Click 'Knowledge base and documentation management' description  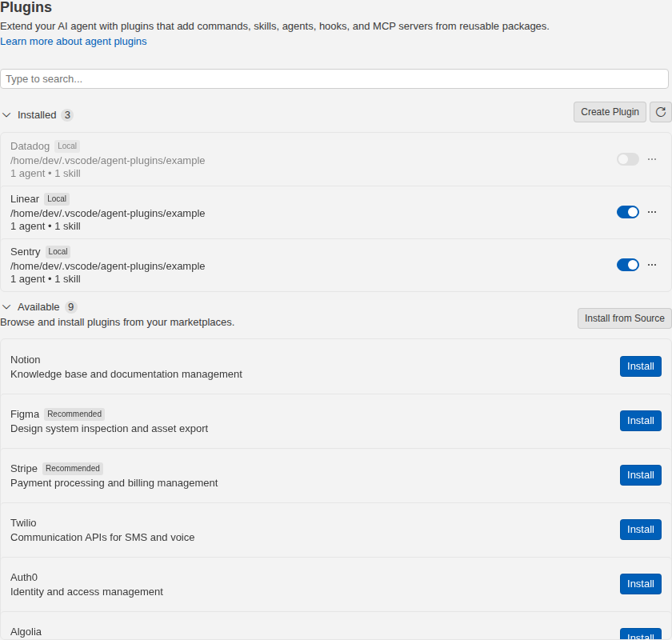click(126, 374)
